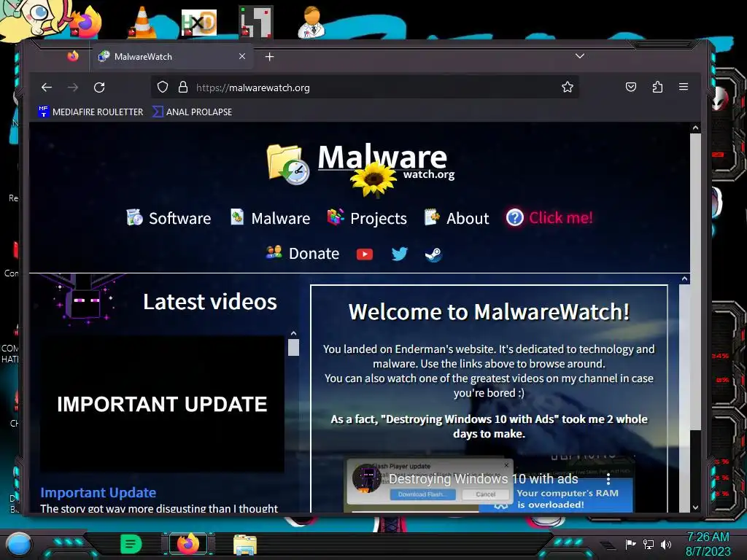Screen dimensions: 747x560
Task: Open the Steam icon link
Action: point(433,254)
